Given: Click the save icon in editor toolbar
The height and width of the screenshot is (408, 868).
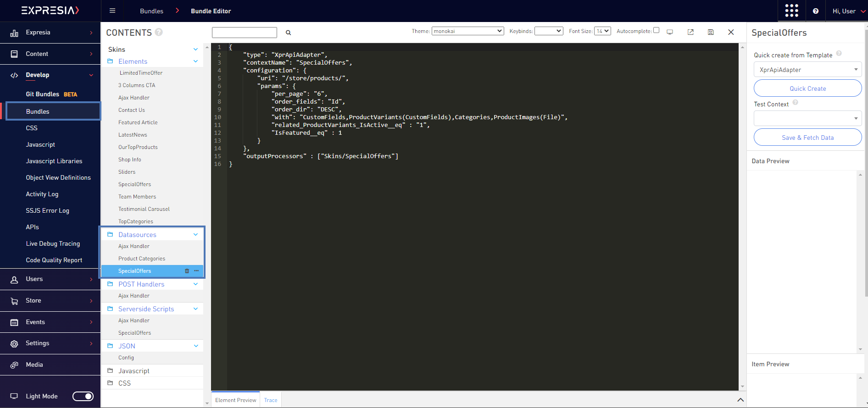Looking at the screenshot, I should click(x=711, y=32).
